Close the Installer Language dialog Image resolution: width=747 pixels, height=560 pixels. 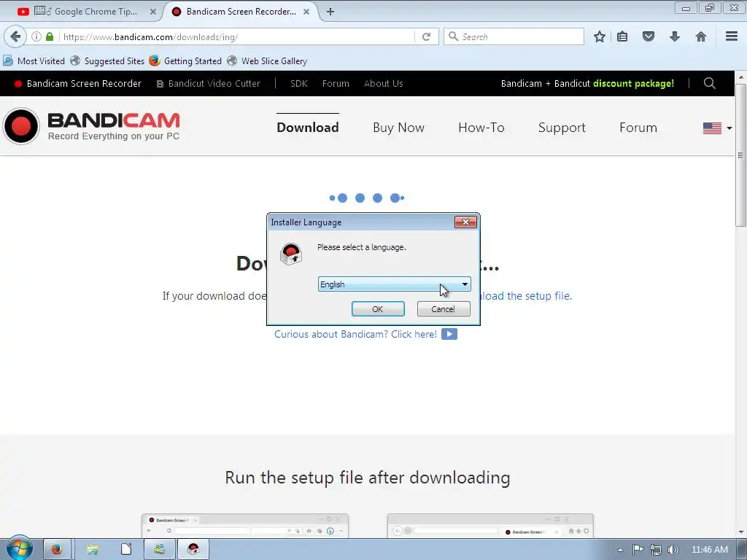point(465,222)
